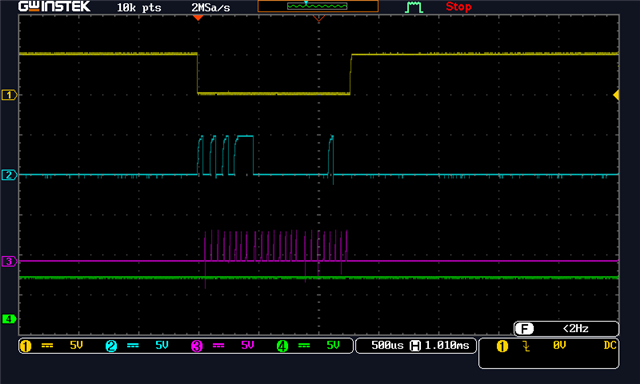This screenshot has height=384, width=640.
Task: Click the 500us time base readout
Action: pos(387,346)
